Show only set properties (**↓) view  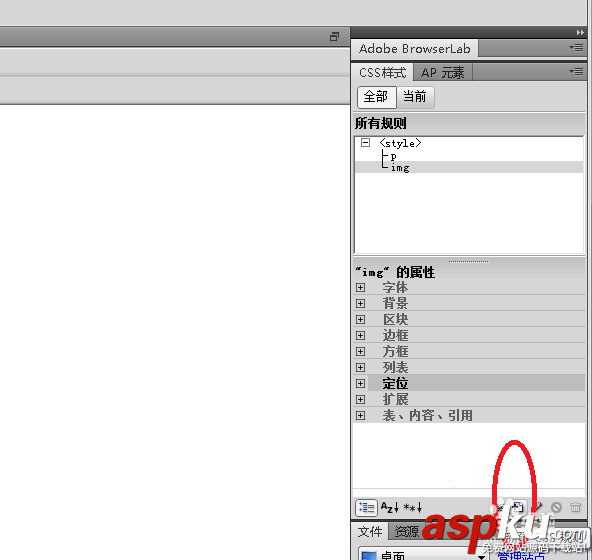(412, 507)
